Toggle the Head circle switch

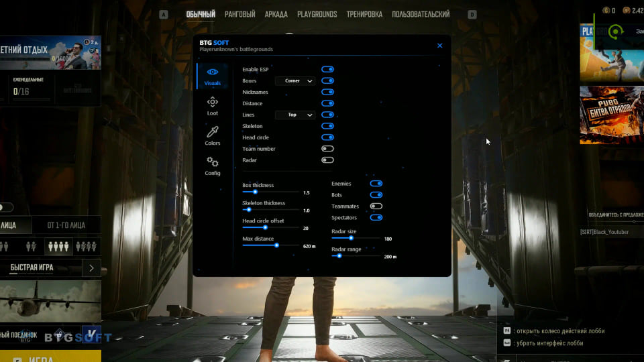[x=327, y=137]
